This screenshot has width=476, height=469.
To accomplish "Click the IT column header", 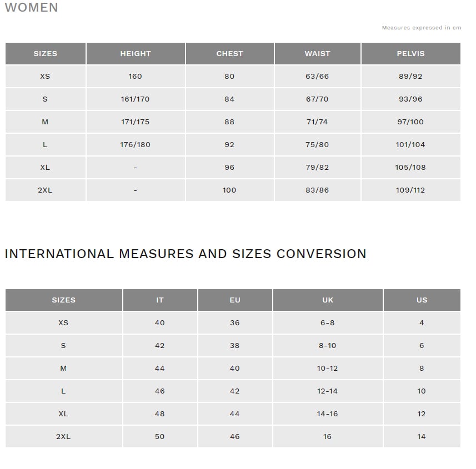I will tap(160, 300).
